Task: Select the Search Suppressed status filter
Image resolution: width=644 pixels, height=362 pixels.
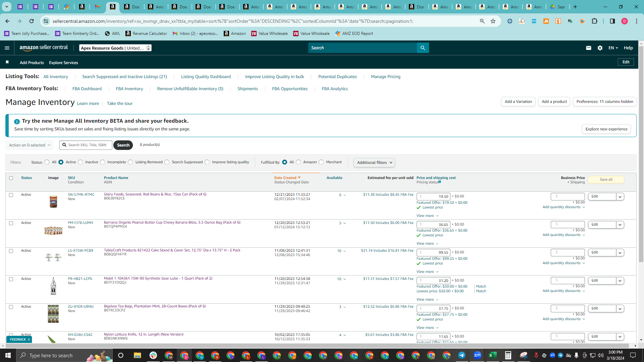Action: click(167, 162)
